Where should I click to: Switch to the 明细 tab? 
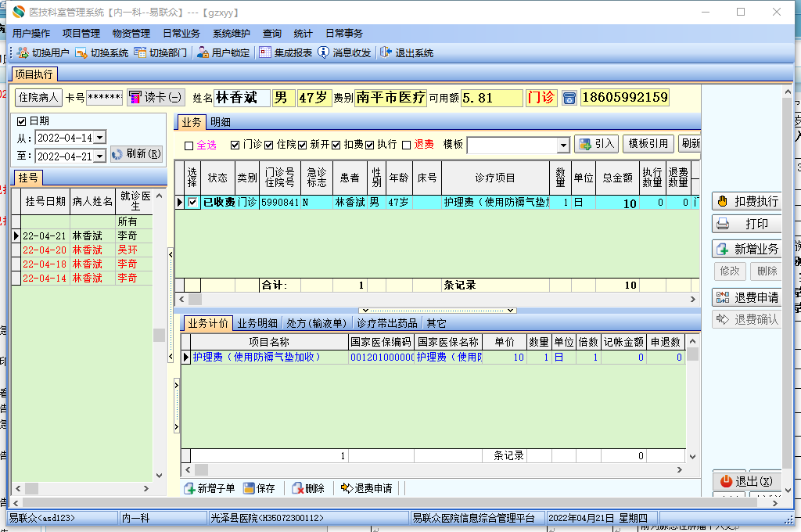[220, 122]
